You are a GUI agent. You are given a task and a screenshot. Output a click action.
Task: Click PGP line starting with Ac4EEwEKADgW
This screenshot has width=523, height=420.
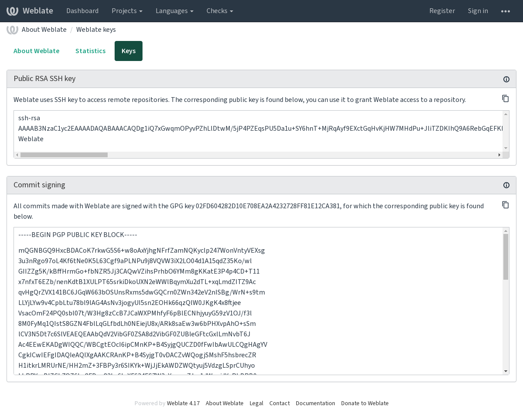point(143,345)
